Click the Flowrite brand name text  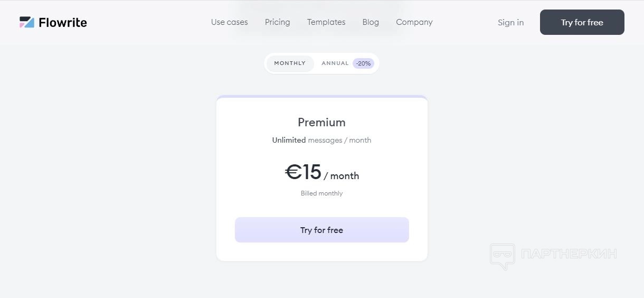pyautogui.click(x=63, y=22)
